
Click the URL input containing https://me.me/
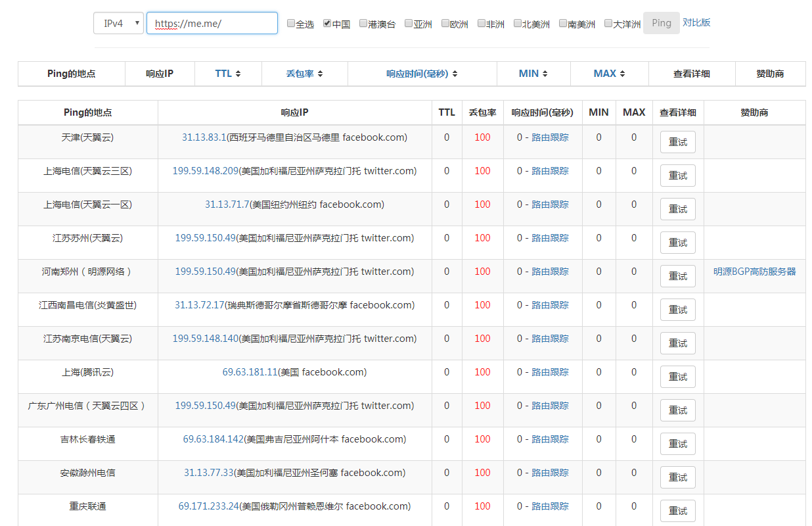pyautogui.click(x=212, y=22)
